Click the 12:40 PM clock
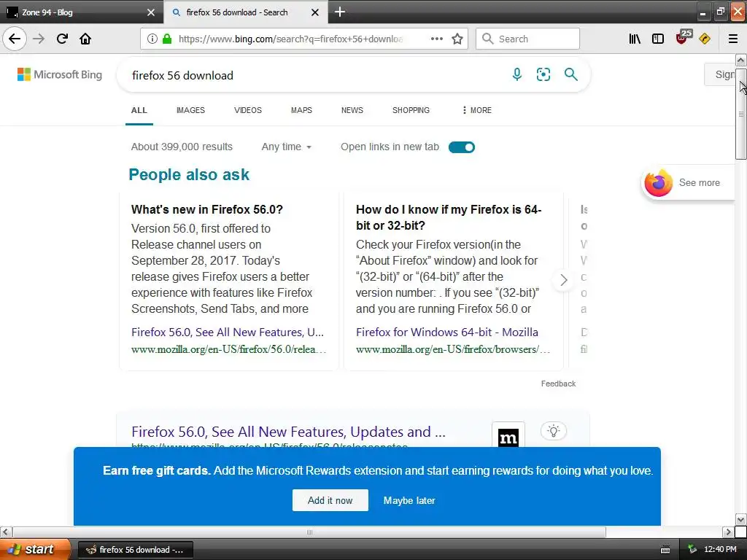 tap(720, 550)
